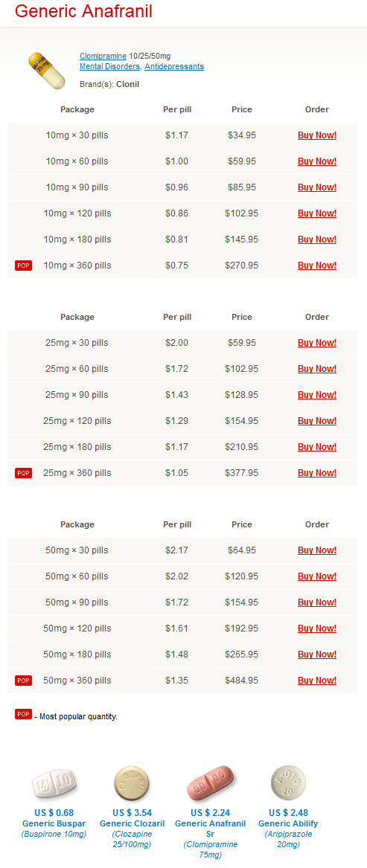Buy Now for 10mg × 120 pills
Image resolution: width=367 pixels, height=868 pixels.
pyautogui.click(x=317, y=213)
